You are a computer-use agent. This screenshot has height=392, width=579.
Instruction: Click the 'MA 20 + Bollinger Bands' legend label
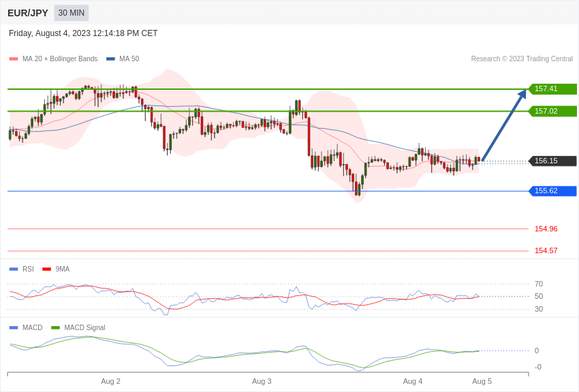click(60, 59)
